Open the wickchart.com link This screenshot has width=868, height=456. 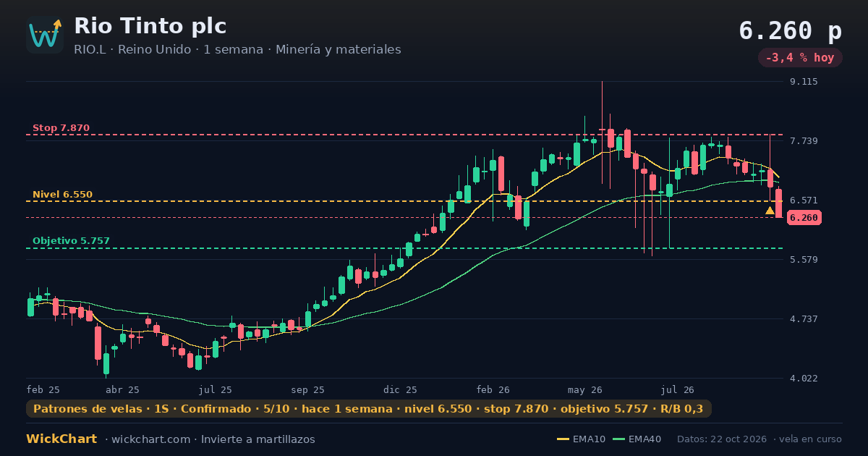click(151, 439)
